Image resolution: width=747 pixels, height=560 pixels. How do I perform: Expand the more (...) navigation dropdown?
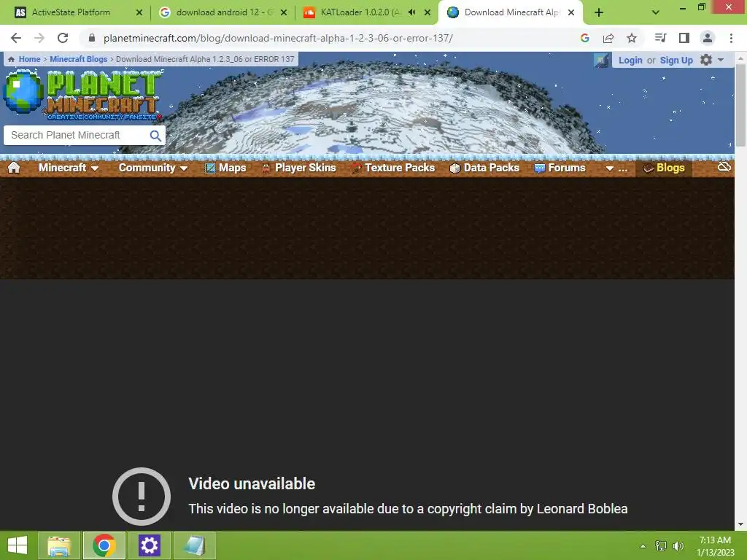click(x=616, y=168)
